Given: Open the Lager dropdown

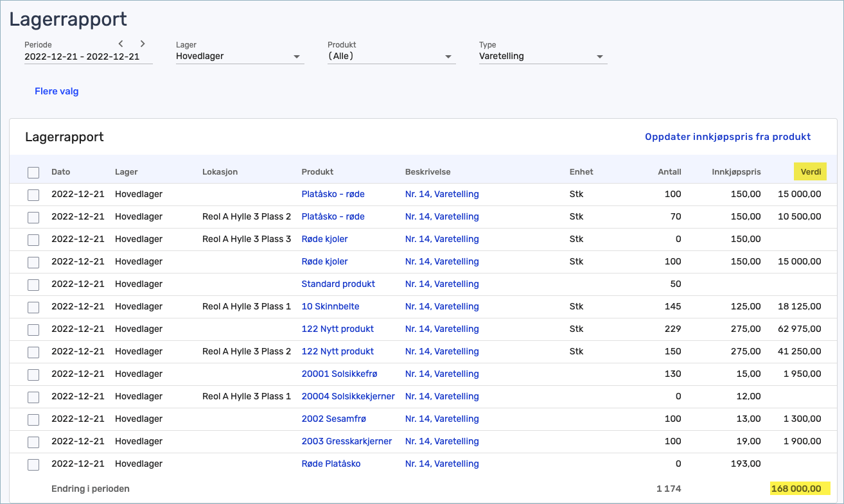Looking at the screenshot, I should coord(239,56).
